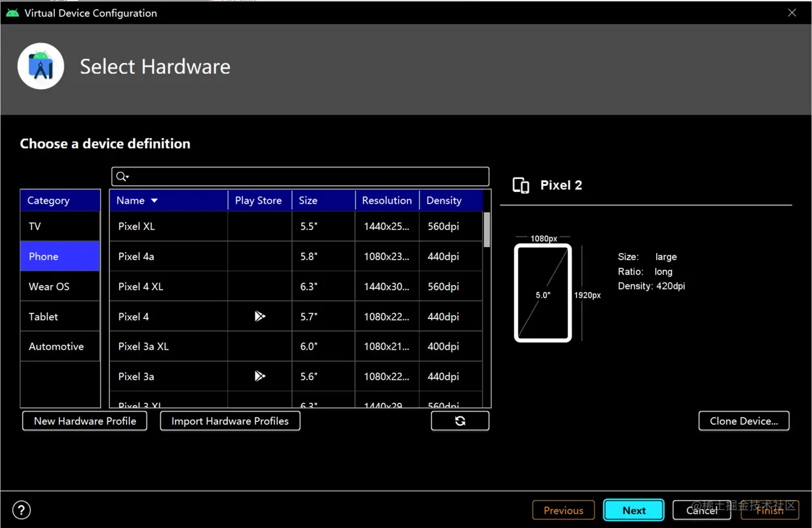Screen dimensions: 812x528
Task: Click the 400dpi density cell
Action: point(451,347)
